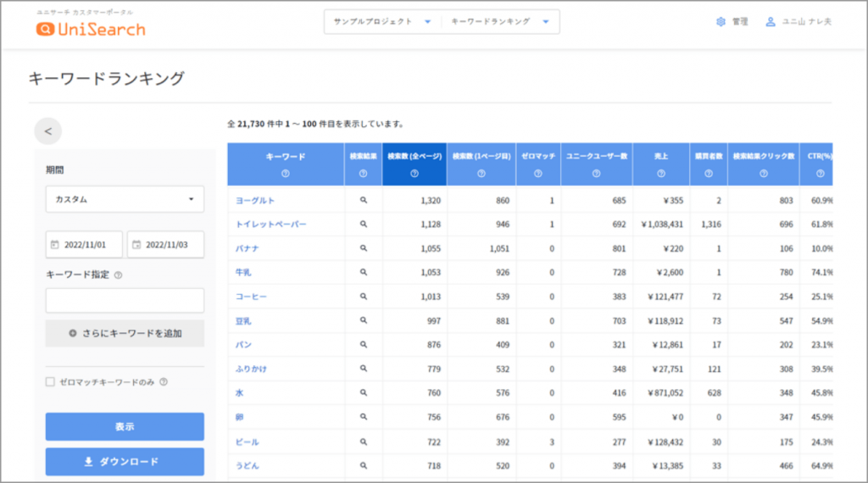Click the UniSearch logo
This screenshot has width=868, height=483.
91,29
